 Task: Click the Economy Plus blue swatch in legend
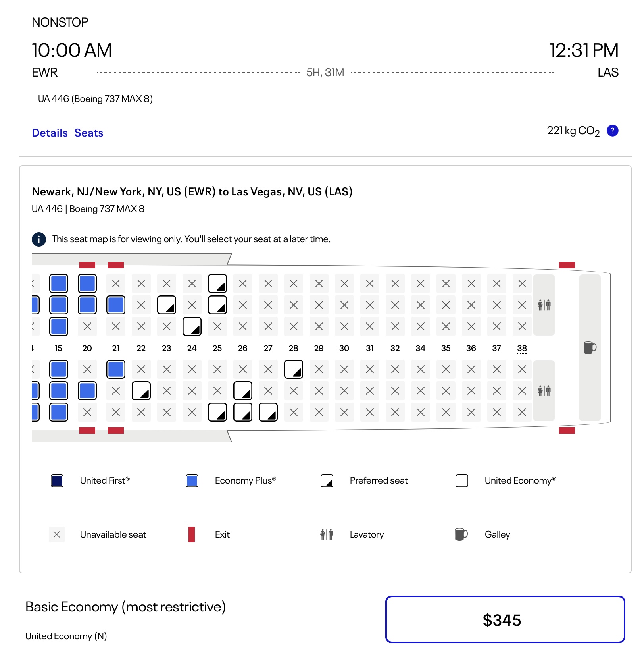pos(192,481)
